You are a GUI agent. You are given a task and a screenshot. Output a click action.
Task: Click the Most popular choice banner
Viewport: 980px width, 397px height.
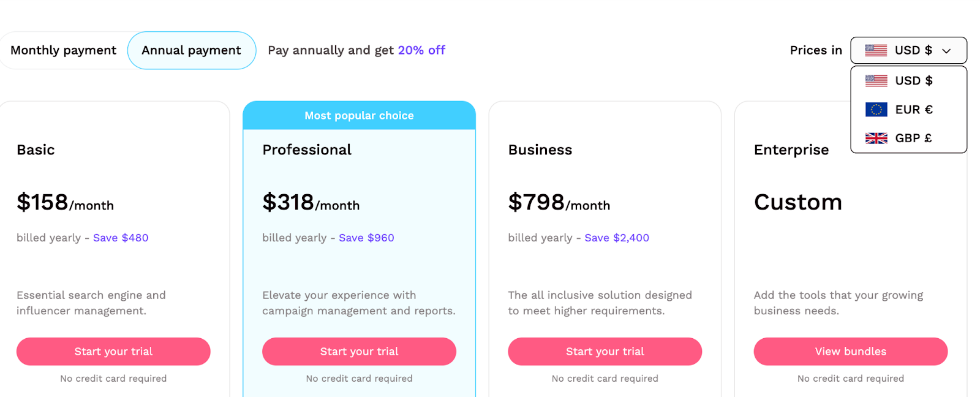(x=359, y=115)
